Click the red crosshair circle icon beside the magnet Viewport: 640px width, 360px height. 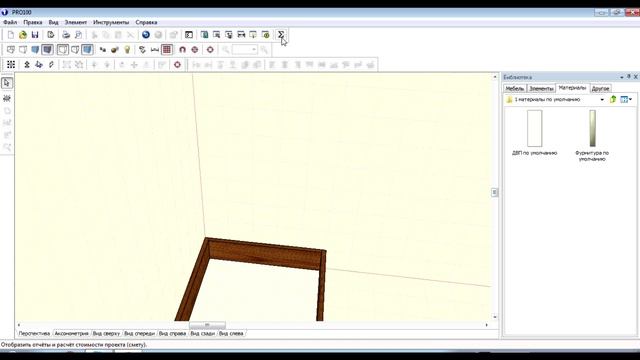pyautogui.click(x=195, y=50)
